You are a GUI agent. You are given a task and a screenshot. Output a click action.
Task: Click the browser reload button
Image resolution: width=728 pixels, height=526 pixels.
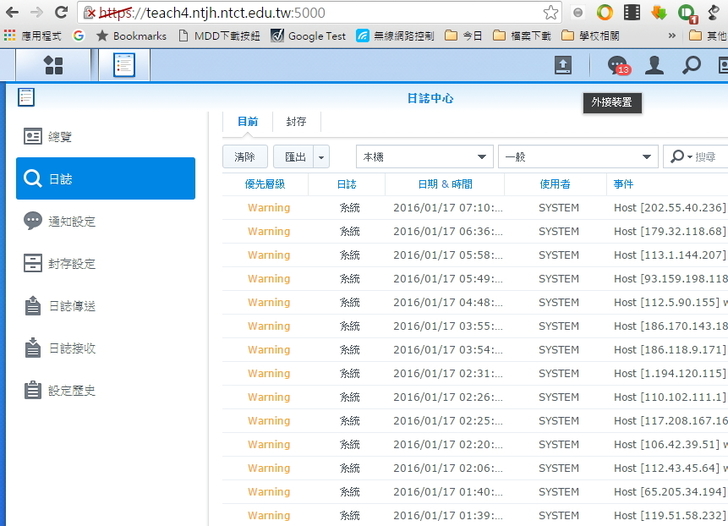click(61, 13)
